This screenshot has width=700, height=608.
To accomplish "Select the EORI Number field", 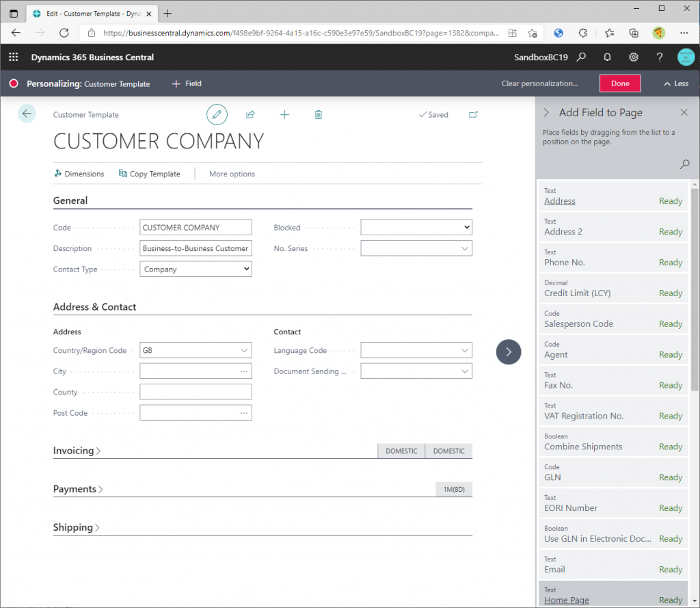I will point(613,503).
